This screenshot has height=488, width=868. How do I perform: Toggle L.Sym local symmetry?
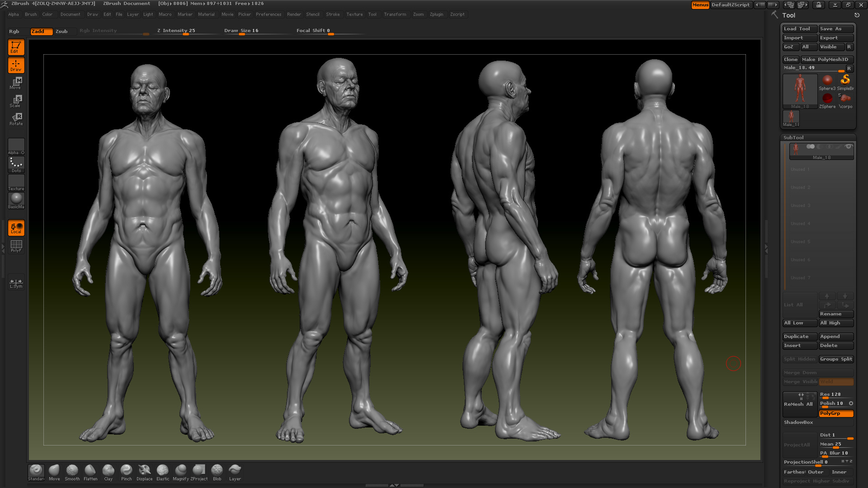(16, 283)
